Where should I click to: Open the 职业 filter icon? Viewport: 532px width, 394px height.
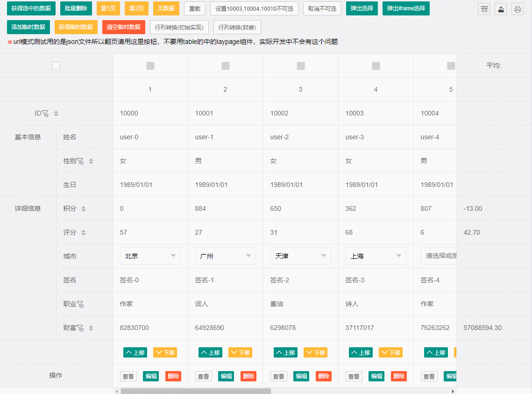(x=80, y=304)
